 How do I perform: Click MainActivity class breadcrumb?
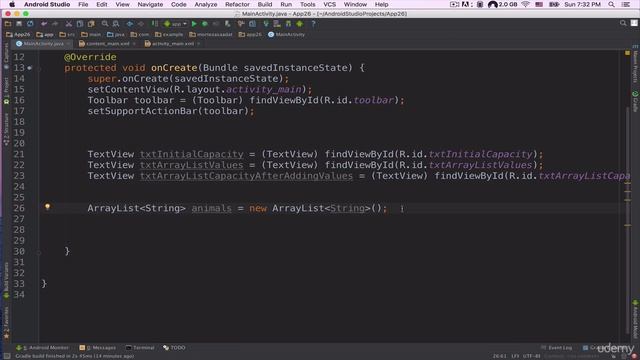pos(287,35)
